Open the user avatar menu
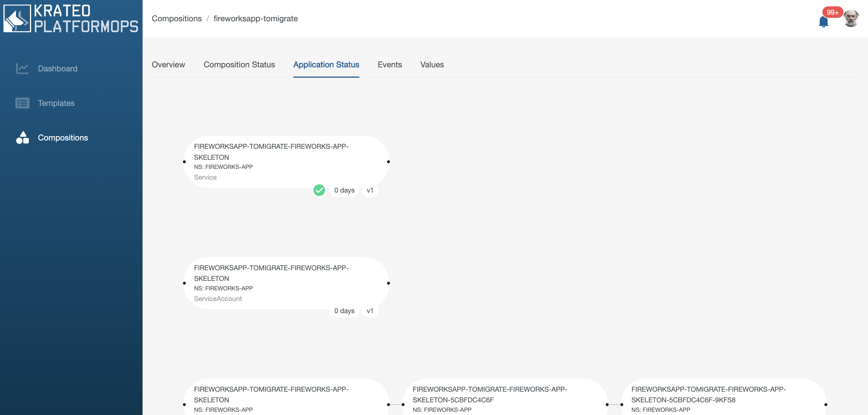This screenshot has width=868, height=415. tap(851, 18)
